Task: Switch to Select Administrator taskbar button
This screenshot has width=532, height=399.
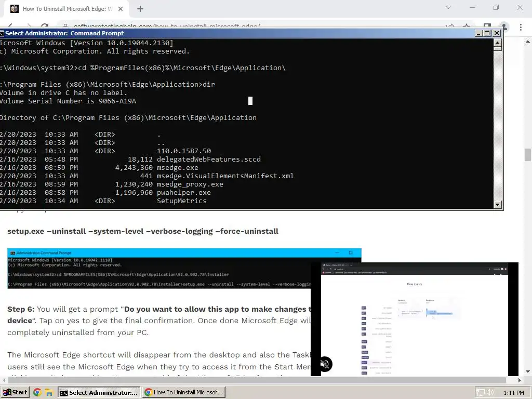Action: click(x=99, y=393)
